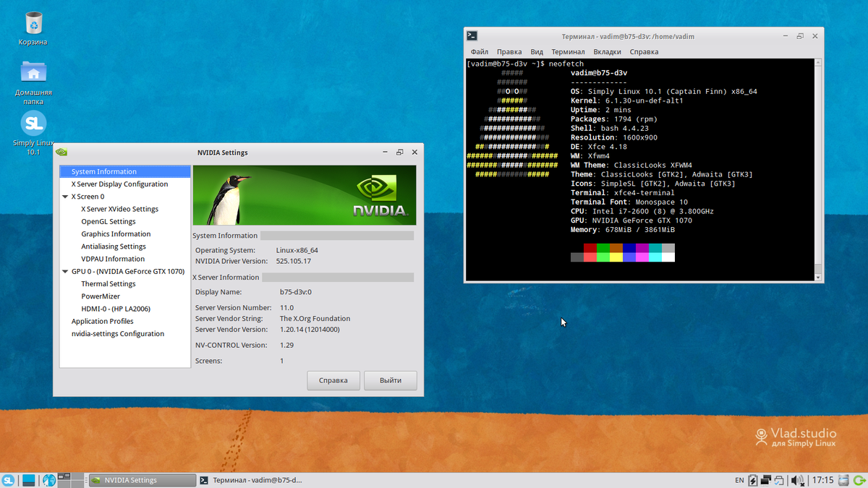Screen dimensions: 868x488
Task: Collapse the X Screen 0 tree node
Action: pyautogui.click(x=65, y=197)
